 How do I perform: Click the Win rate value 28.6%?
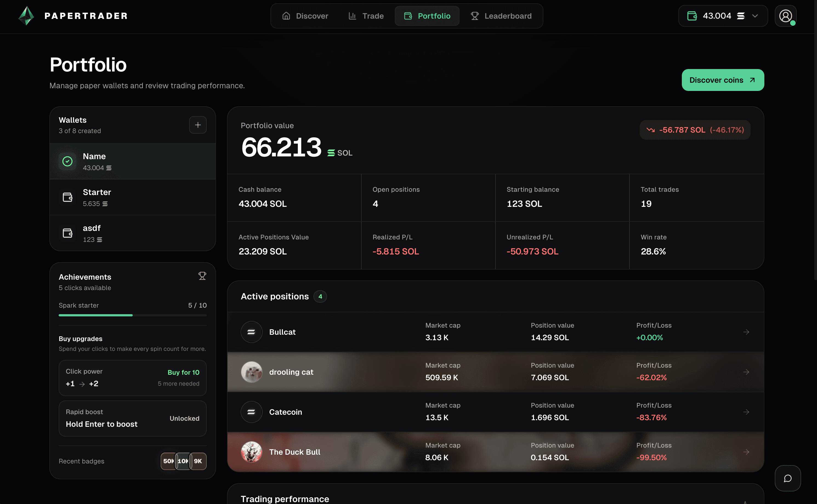[653, 252]
